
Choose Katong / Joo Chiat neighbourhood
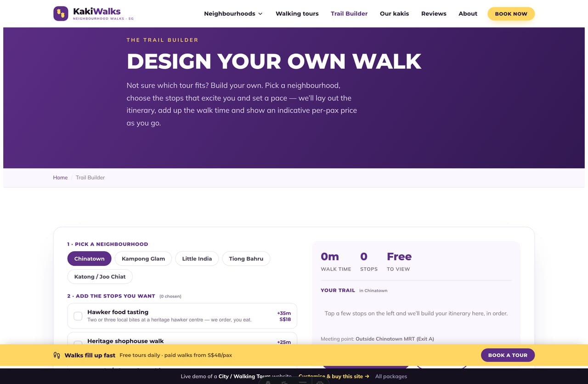[x=100, y=277]
